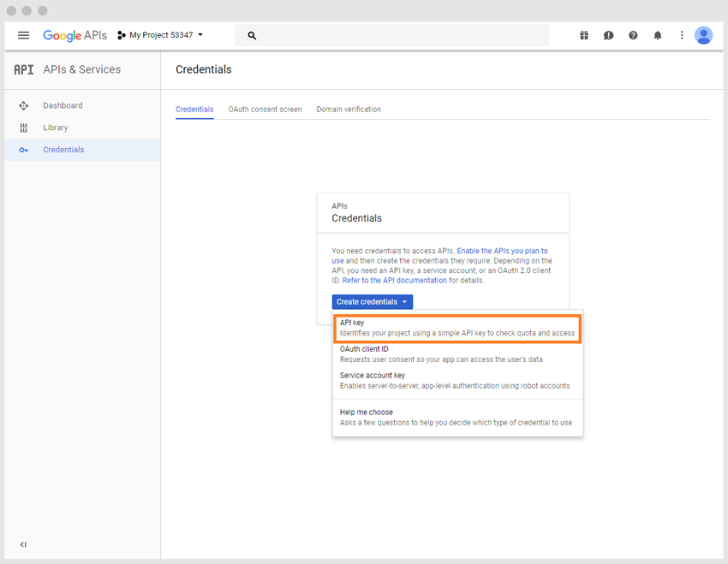The height and width of the screenshot is (564, 728).
Task: Switch to OAuth consent screen tab
Action: (x=265, y=110)
